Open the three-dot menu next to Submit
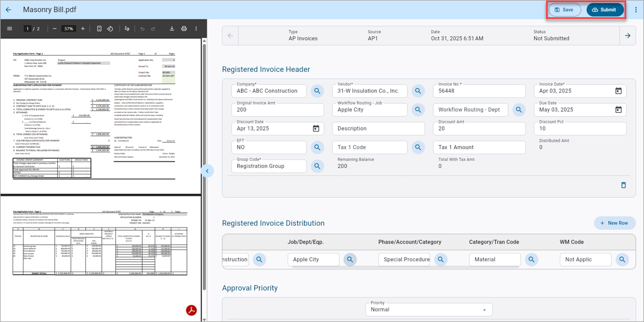 (x=636, y=10)
